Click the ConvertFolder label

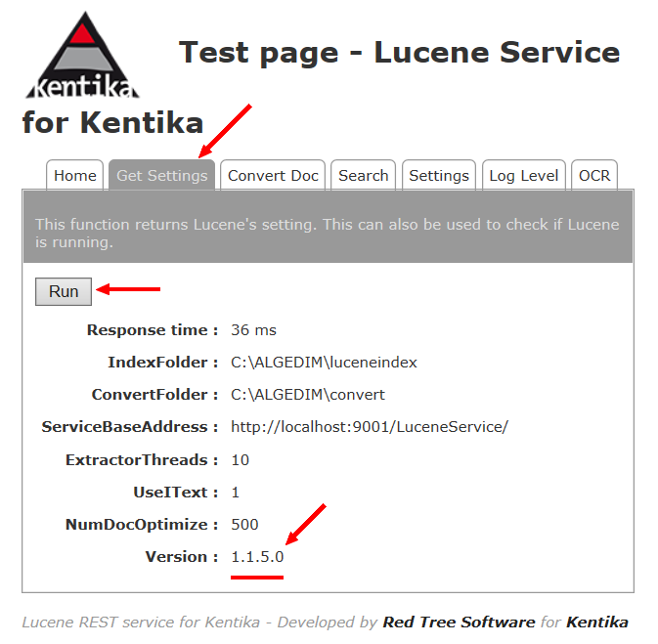tap(154, 395)
